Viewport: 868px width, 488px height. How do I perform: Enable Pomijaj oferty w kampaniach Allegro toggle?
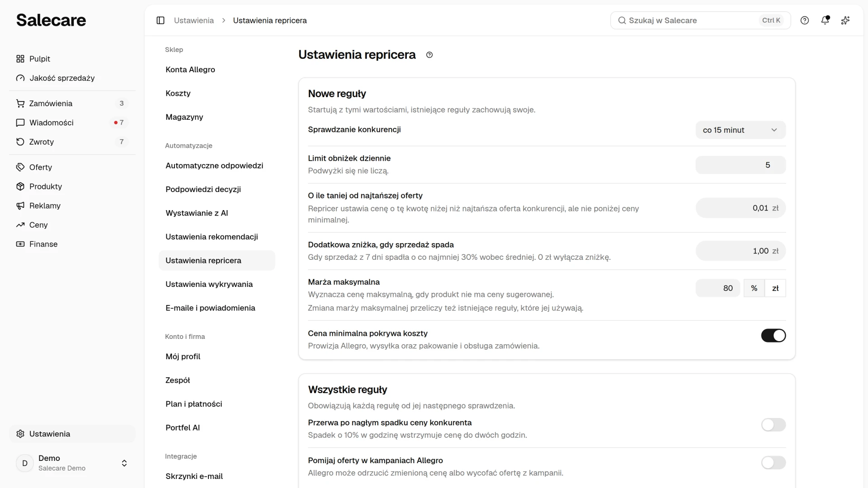(x=774, y=463)
